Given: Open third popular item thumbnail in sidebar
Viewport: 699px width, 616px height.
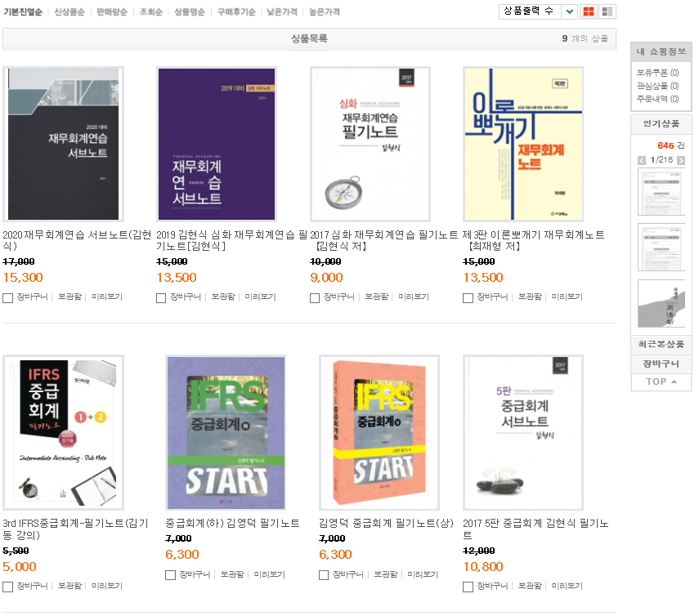Looking at the screenshot, I should tap(661, 303).
